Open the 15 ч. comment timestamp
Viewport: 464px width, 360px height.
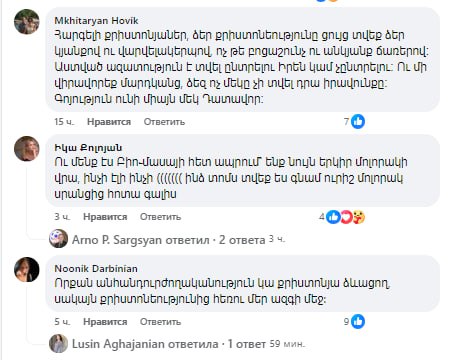[x=64, y=122]
